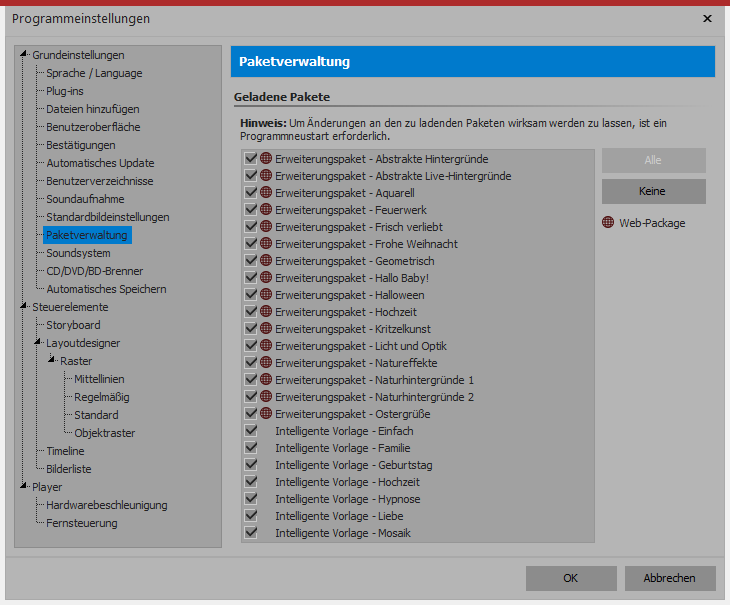This screenshot has width=730, height=605.
Task: Select Hardwarebeschleunigung in the settings tree
Action: pyautogui.click(x=106, y=505)
